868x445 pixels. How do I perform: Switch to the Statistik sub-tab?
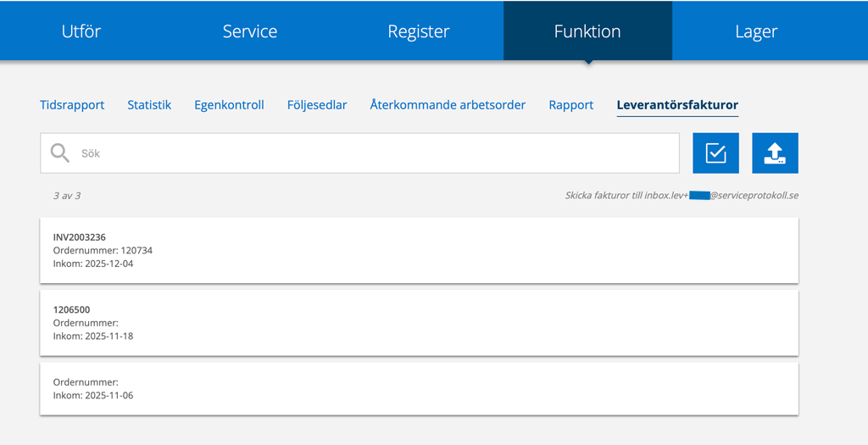[x=149, y=105]
